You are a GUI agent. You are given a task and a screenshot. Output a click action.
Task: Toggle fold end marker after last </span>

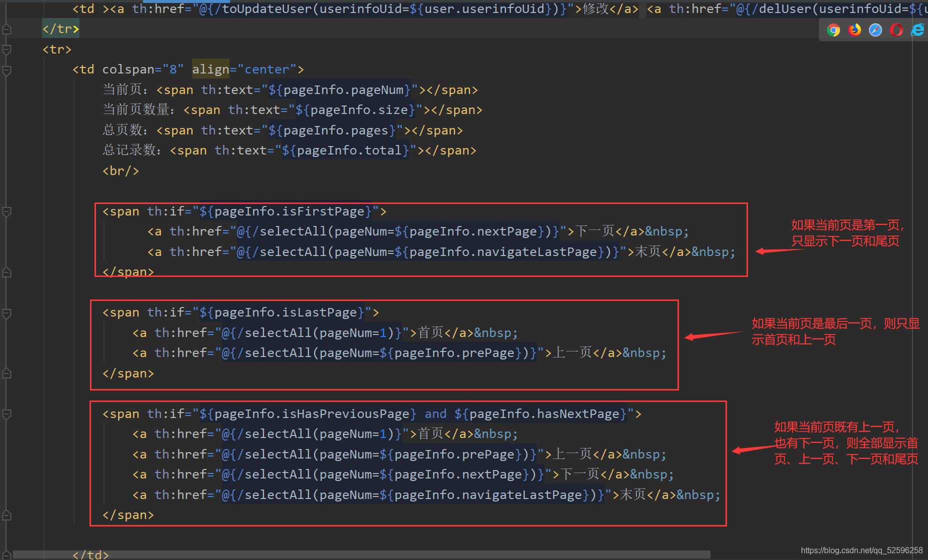tap(7, 515)
